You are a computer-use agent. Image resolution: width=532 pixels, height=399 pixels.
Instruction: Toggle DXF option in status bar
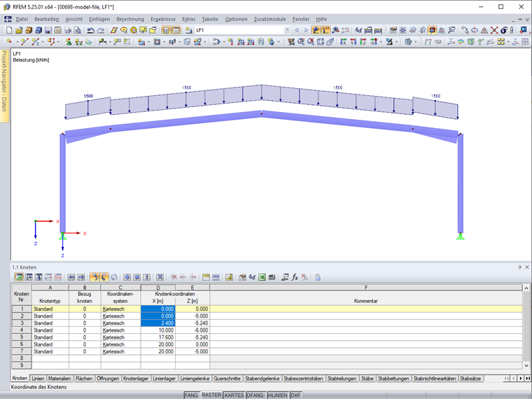click(x=295, y=395)
